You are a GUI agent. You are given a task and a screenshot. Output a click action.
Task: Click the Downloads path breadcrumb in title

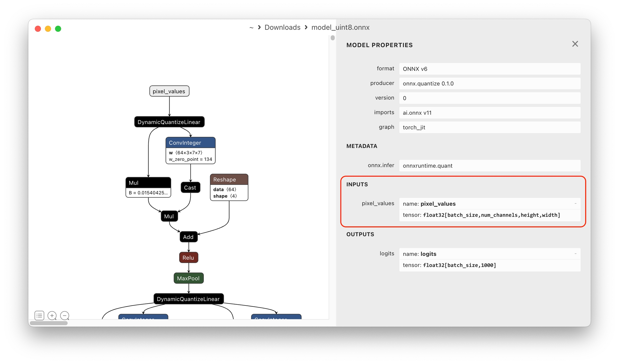point(282,27)
